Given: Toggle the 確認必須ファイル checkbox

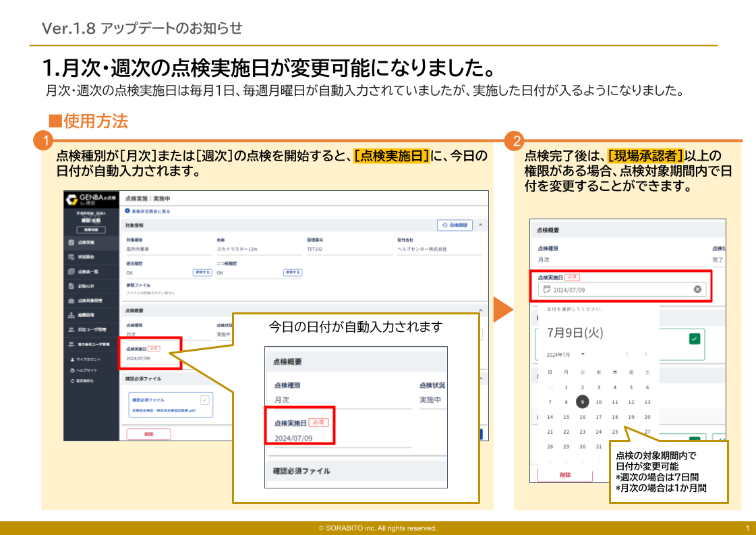Looking at the screenshot, I should (204, 399).
